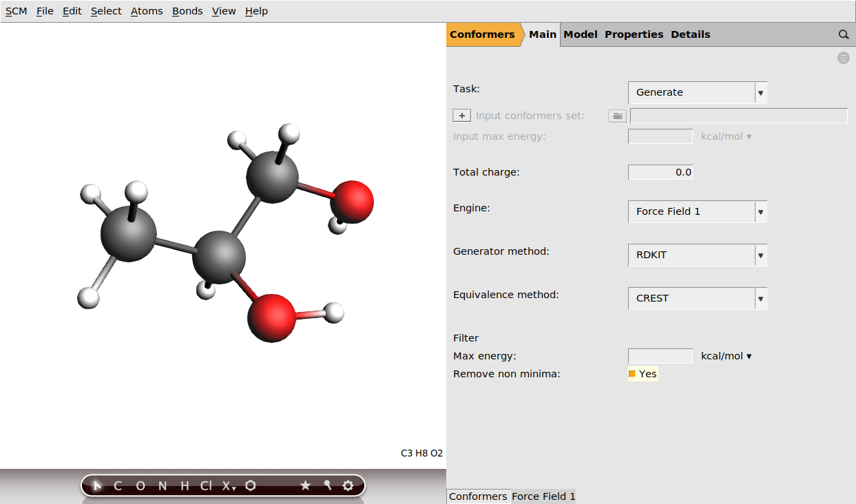Select the mouse pointer selection tool
The height and width of the screenshot is (504, 856).
pyautogui.click(x=96, y=485)
